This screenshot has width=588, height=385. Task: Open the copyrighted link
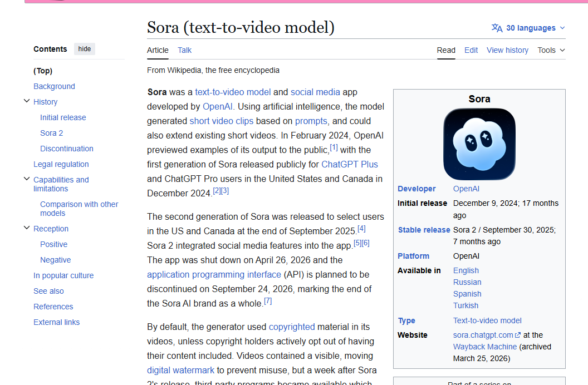pyautogui.click(x=292, y=327)
